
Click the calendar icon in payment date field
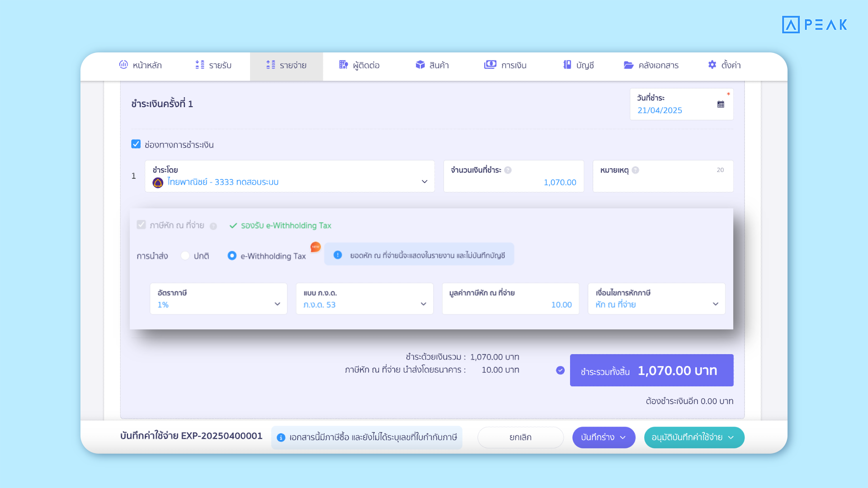[721, 104]
